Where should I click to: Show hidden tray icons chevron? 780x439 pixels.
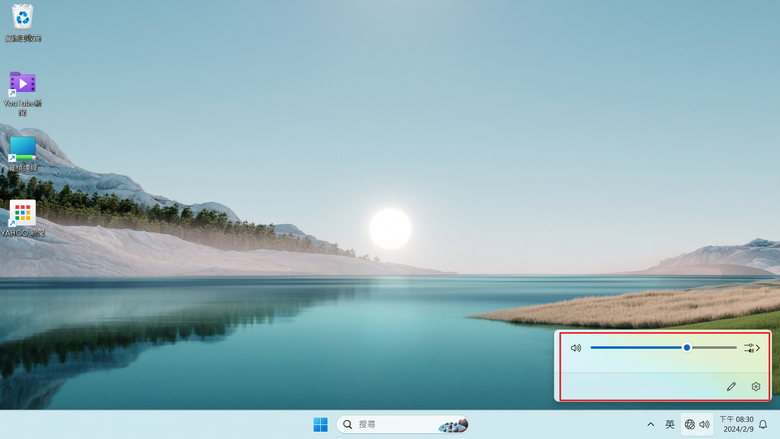coord(650,425)
